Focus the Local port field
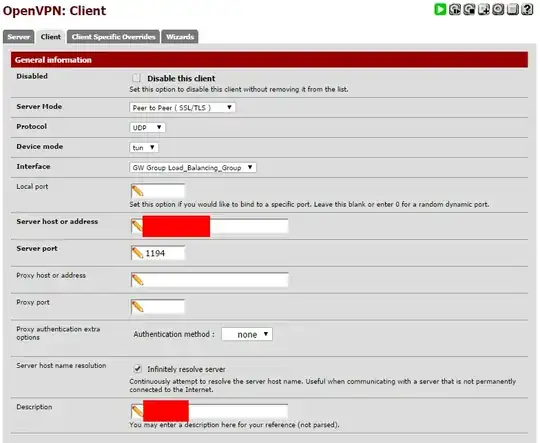Image resolution: width=540 pixels, height=443 pixels. tap(158, 191)
